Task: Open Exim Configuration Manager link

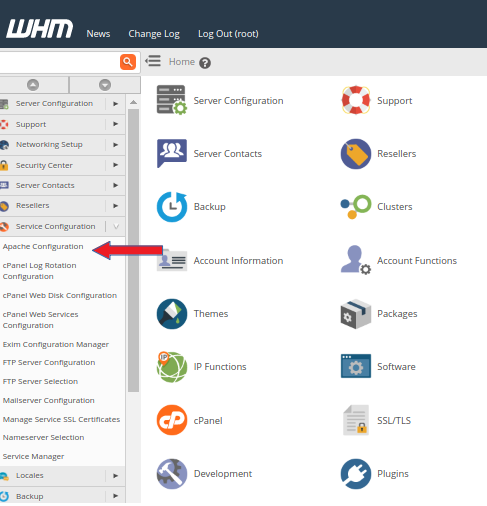Action: [x=56, y=344]
